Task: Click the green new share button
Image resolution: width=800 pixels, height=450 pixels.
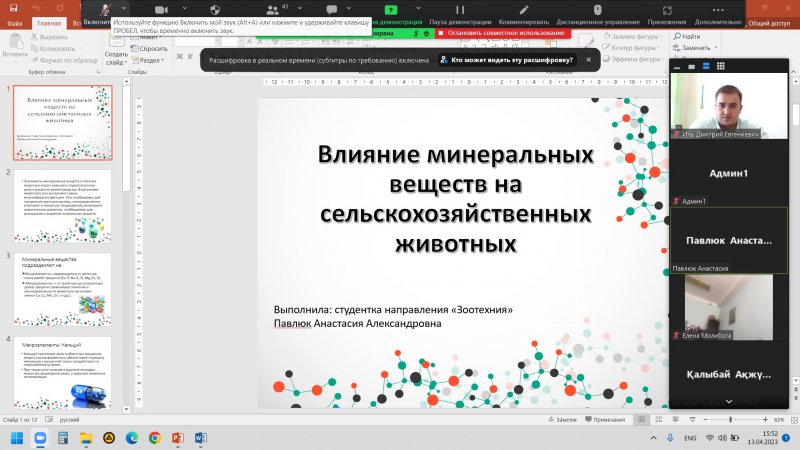Action: click(x=390, y=9)
